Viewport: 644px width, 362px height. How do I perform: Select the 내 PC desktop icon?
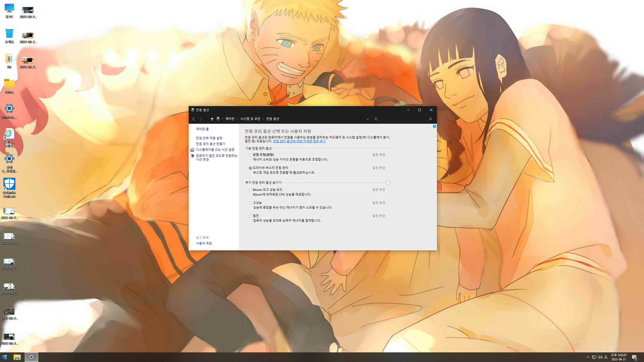coord(9,11)
